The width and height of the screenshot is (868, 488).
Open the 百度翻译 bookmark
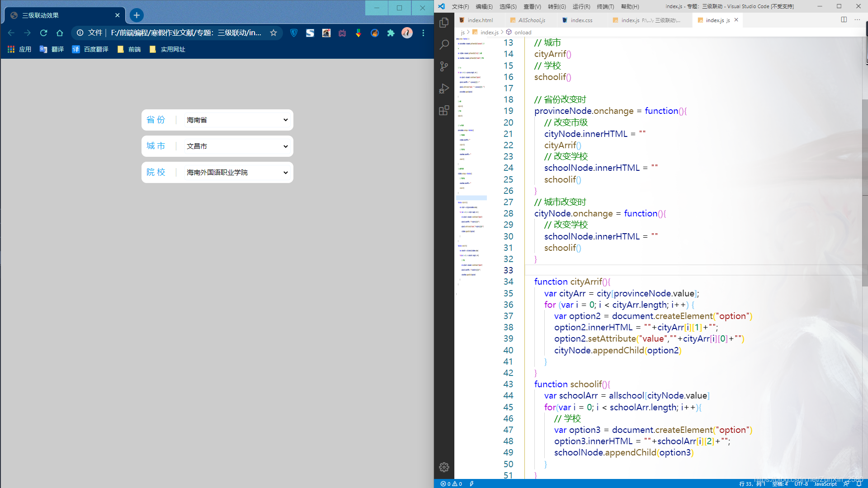[90, 49]
